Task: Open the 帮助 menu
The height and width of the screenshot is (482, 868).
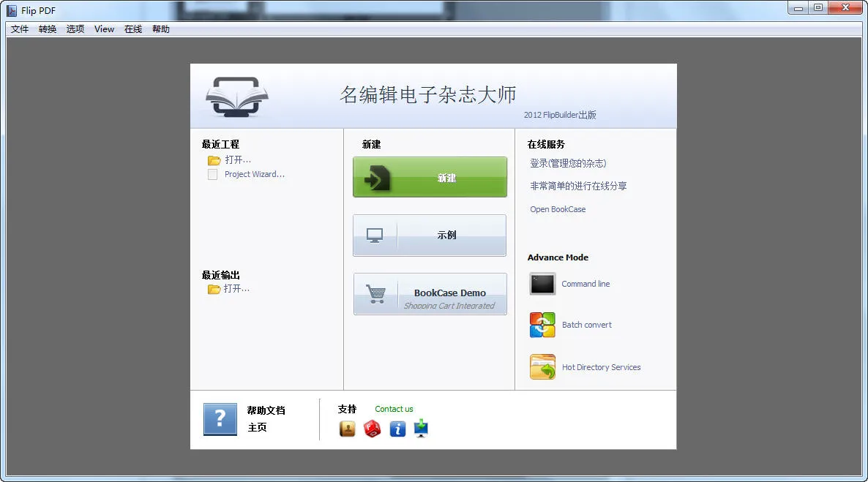Action: (161, 29)
